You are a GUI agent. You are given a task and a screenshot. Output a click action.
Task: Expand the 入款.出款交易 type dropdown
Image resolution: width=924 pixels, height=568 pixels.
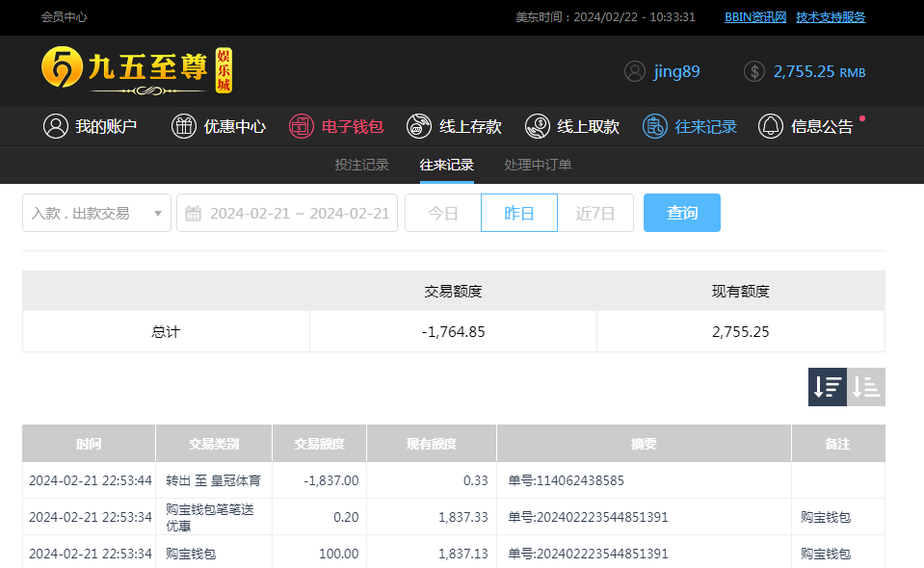point(96,214)
